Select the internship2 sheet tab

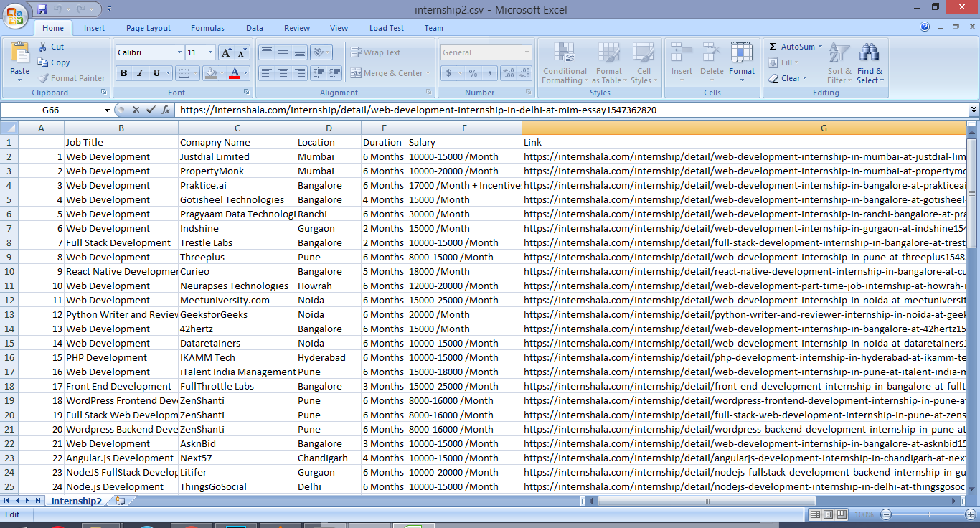pos(77,501)
